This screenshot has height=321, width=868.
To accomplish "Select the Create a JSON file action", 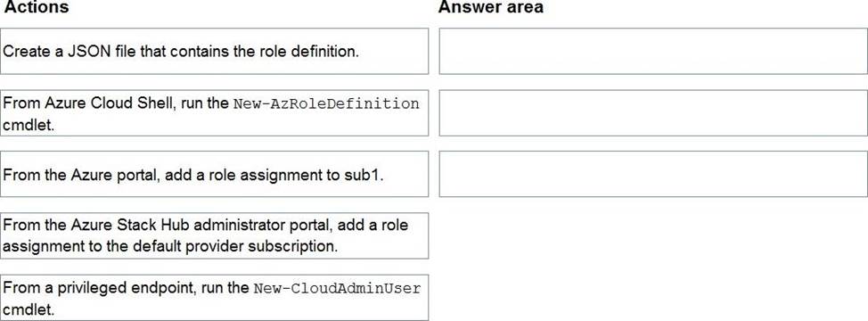I will (x=214, y=51).
